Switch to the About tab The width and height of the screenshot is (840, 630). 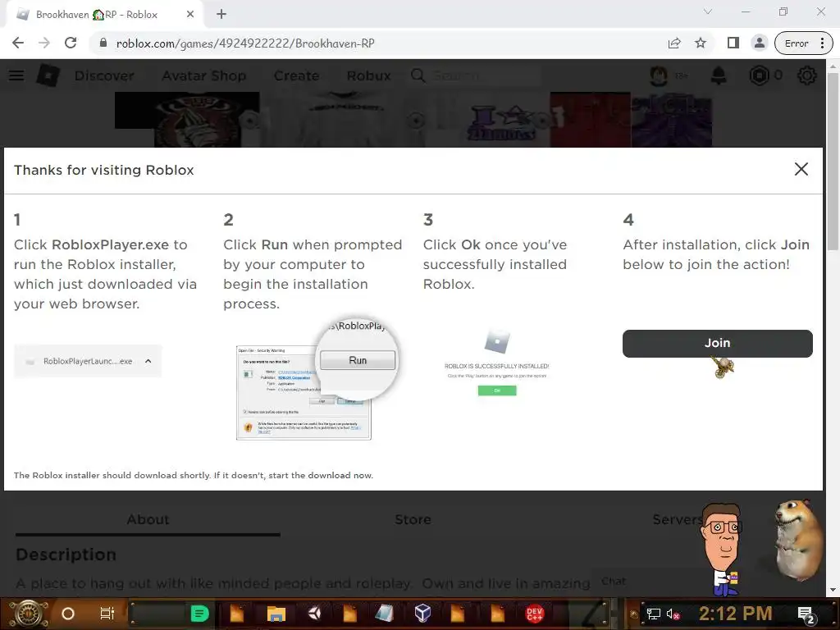pyautogui.click(x=148, y=519)
